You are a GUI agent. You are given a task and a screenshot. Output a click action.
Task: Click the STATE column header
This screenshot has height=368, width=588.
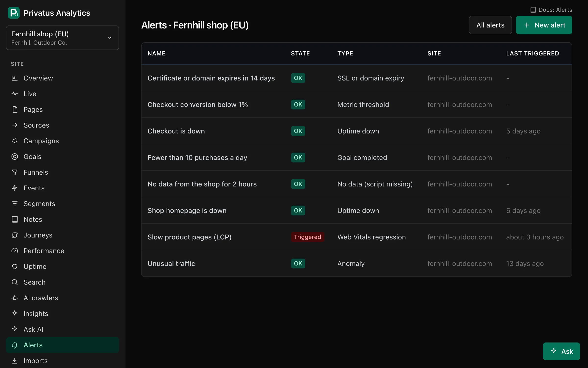(300, 53)
